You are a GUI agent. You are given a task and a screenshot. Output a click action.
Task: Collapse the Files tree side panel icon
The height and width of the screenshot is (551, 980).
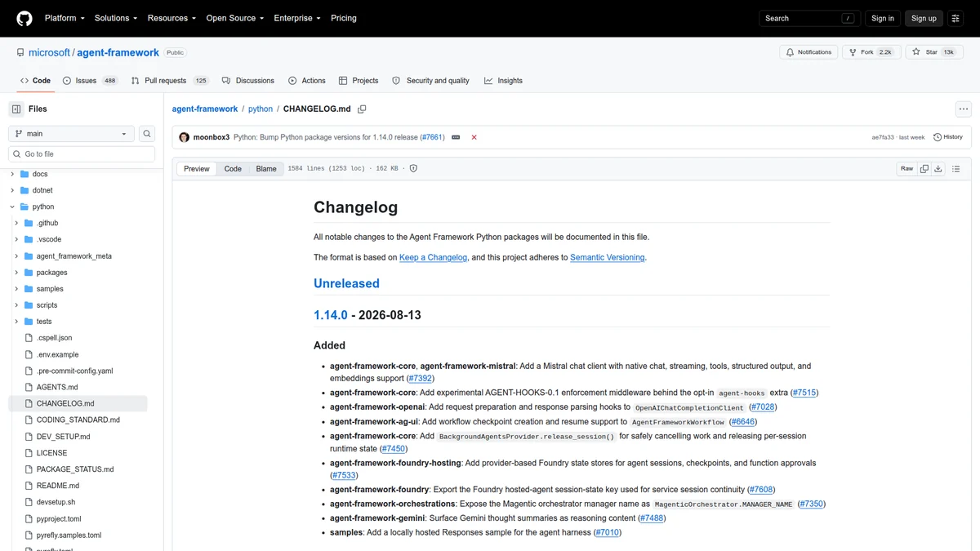click(x=16, y=109)
